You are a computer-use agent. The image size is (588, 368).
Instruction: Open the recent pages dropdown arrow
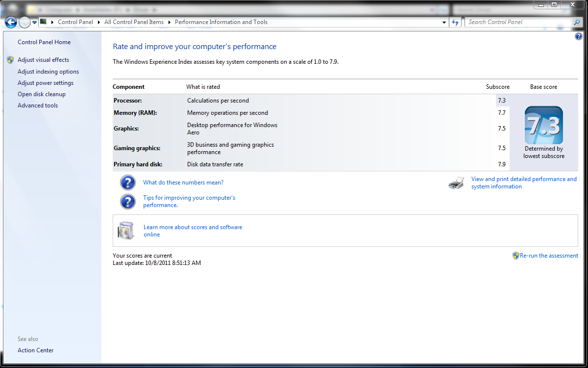35,22
